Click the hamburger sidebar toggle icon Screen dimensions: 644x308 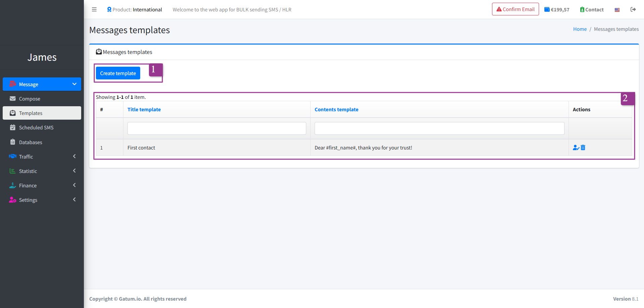tap(94, 9)
